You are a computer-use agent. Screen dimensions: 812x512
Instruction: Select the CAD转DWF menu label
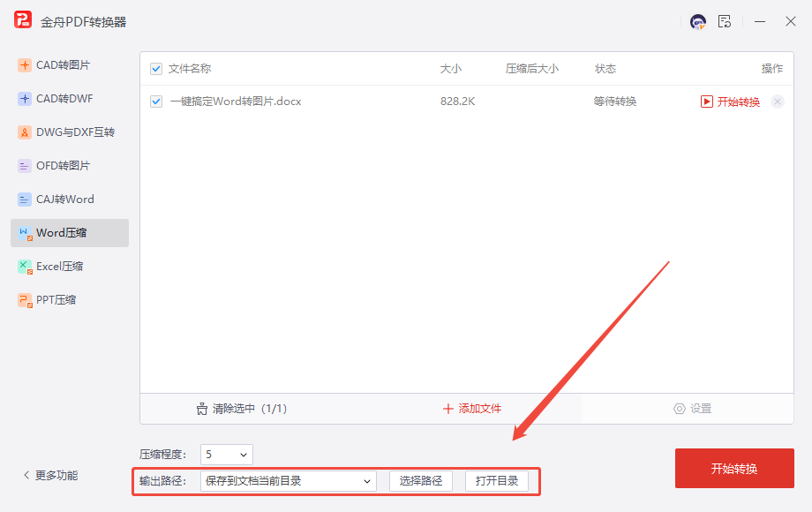point(64,99)
